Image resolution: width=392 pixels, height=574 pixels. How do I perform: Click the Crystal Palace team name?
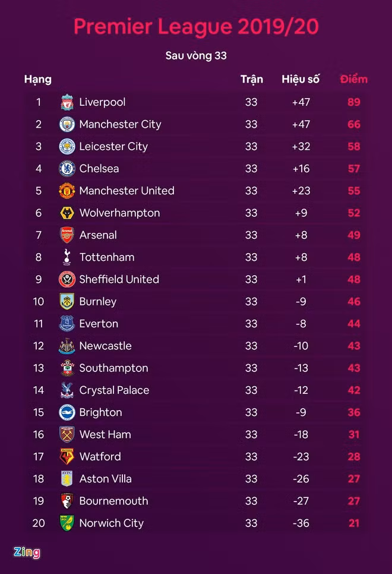coord(114,390)
